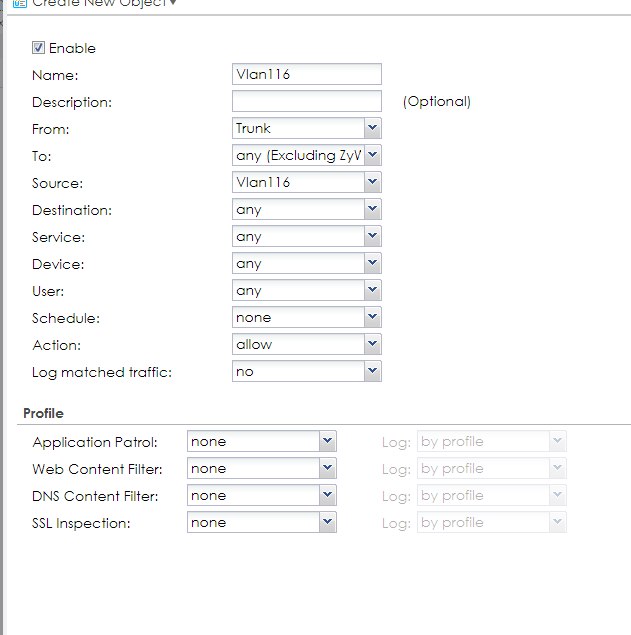
Task: Click the Application Patrol label
Action: (95, 442)
